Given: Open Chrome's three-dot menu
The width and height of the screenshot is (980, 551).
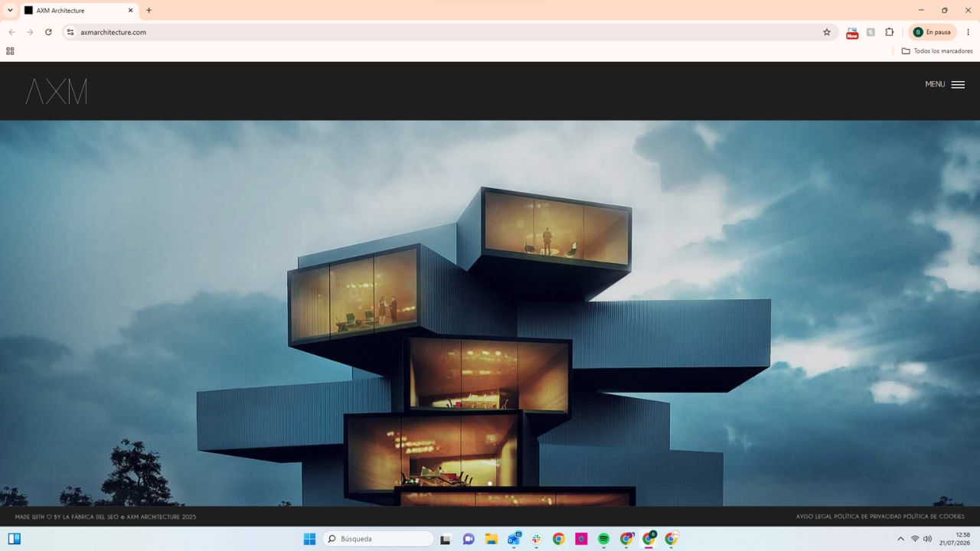Looking at the screenshot, I should [968, 32].
